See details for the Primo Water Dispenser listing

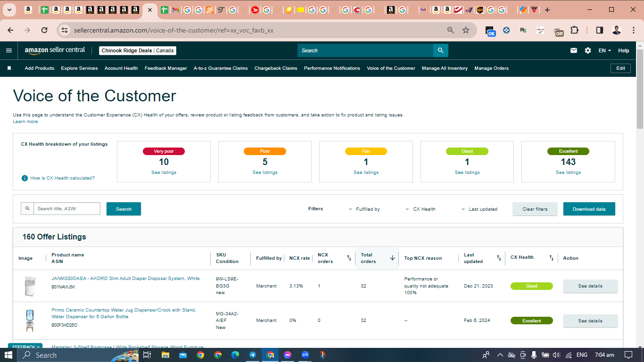tap(590, 321)
